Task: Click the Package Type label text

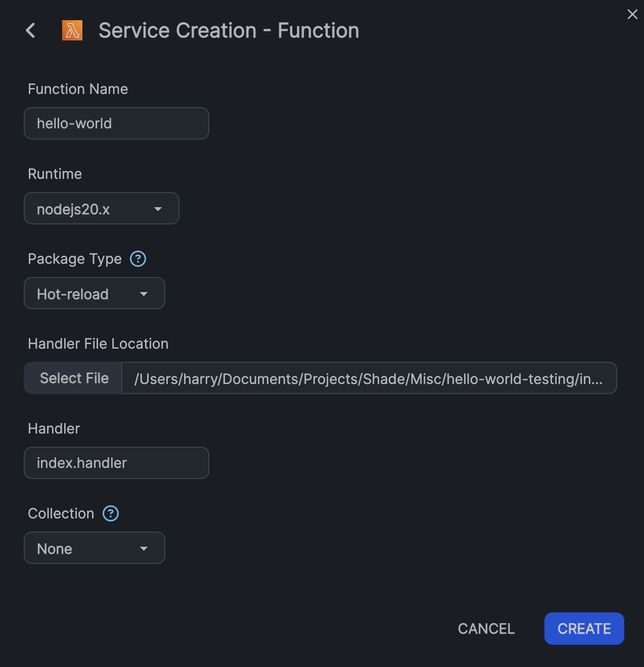Action: 75,259
